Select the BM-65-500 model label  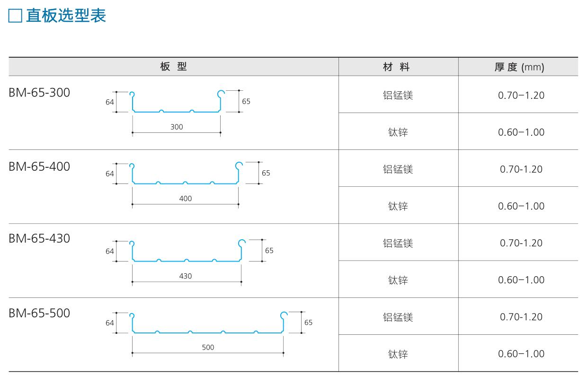[39, 313]
